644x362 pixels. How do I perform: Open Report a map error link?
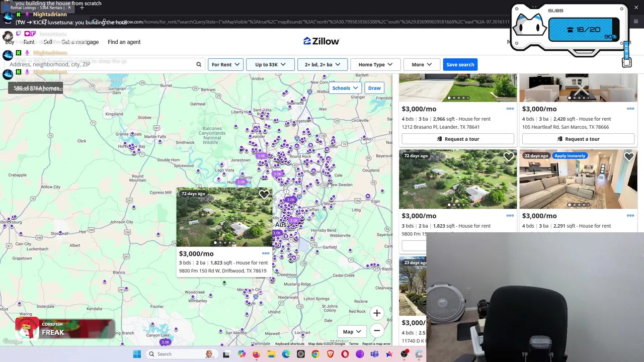coord(376,344)
